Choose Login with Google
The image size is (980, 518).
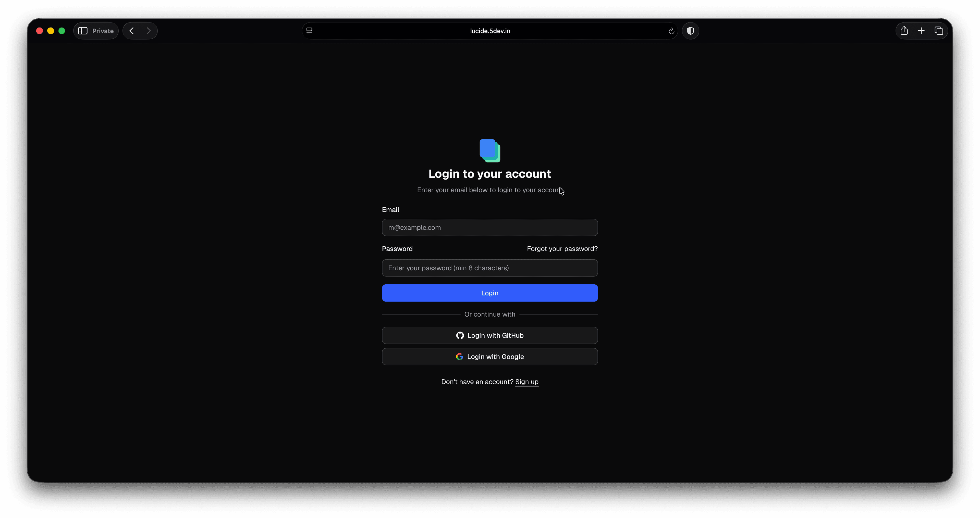click(x=490, y=357)
